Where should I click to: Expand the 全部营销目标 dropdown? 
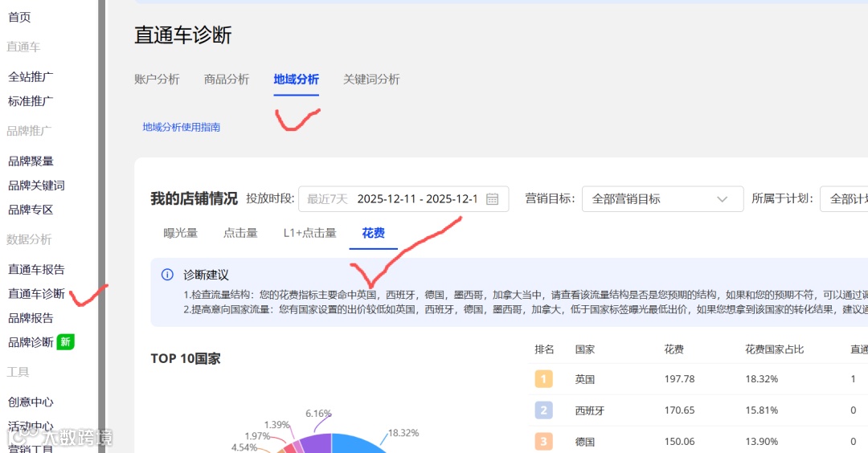point(662,199)
